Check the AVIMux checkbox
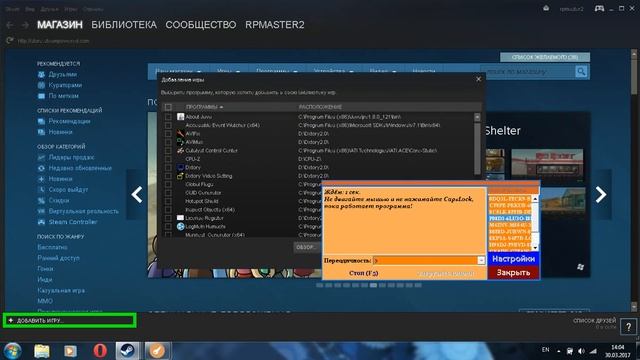The height and width of the screenshot is (360, 640). 168,142
